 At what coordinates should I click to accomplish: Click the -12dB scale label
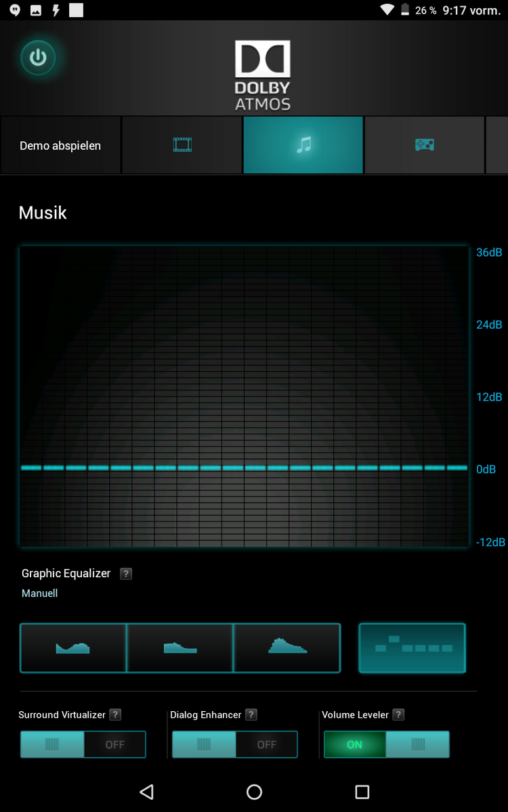(x=490, y=542)
